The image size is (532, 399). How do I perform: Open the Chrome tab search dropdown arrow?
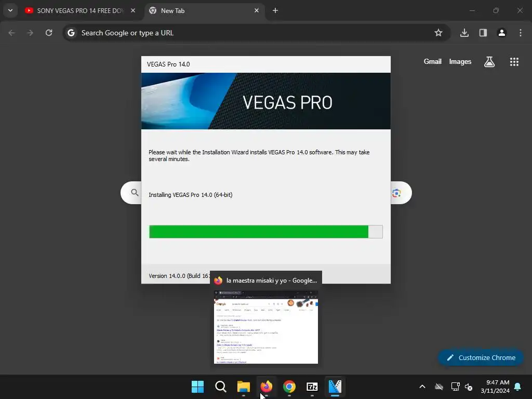coord(10,10)
